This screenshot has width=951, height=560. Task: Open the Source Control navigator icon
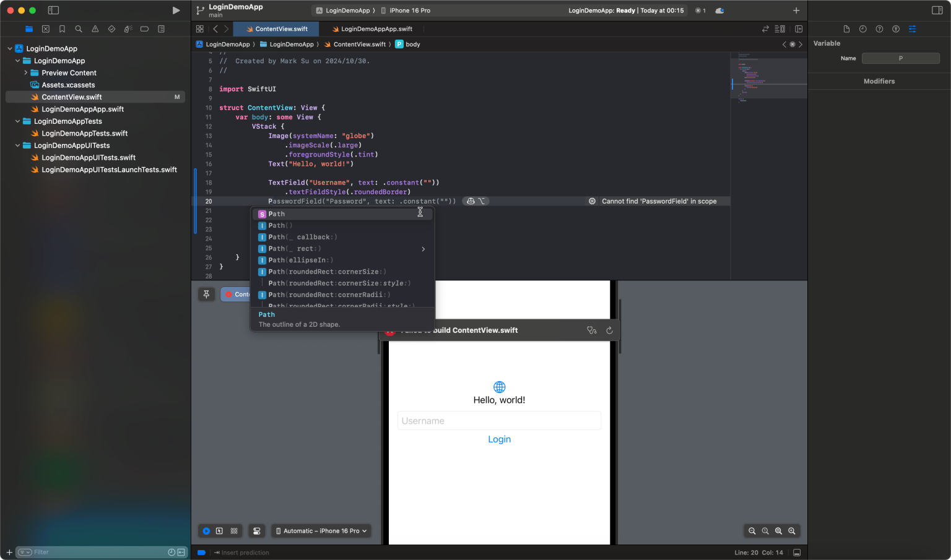(45, 29)
